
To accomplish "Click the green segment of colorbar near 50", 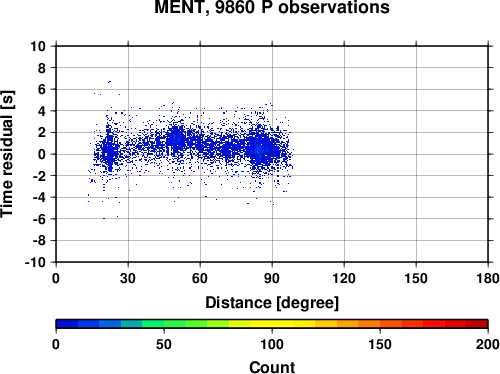I will tap(164, 324).
